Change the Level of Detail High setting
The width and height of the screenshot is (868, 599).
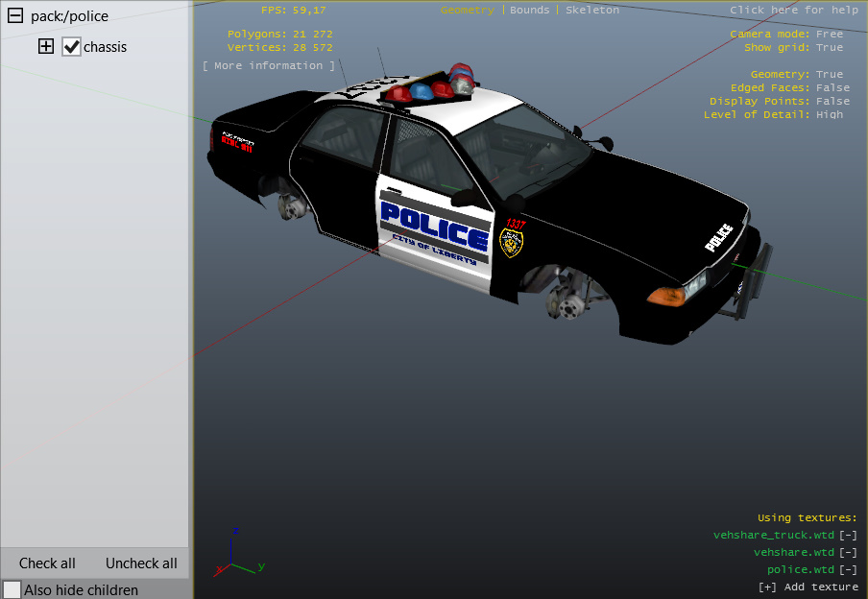pyautogui.click(x=830, y=114)
